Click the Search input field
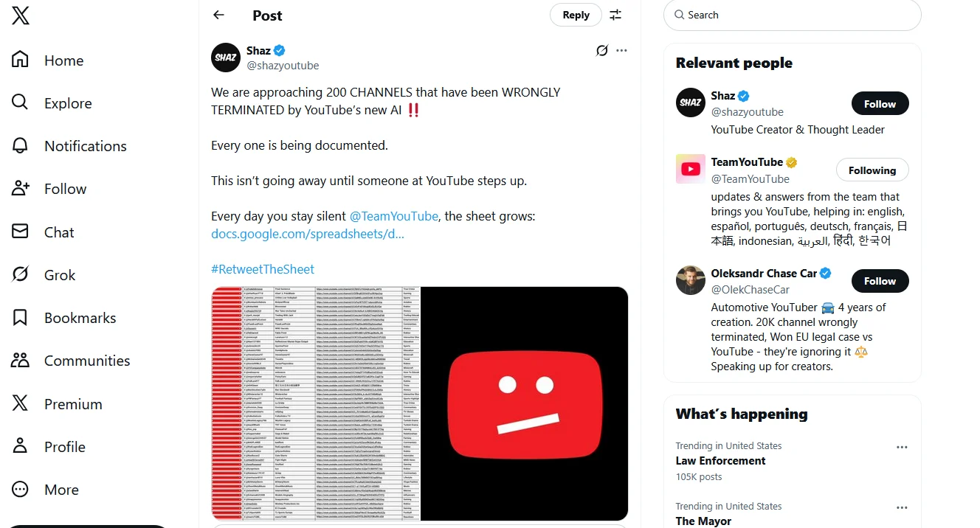This screenshot has height=528, width=980. pyautogui.click(x=797, y=15)
